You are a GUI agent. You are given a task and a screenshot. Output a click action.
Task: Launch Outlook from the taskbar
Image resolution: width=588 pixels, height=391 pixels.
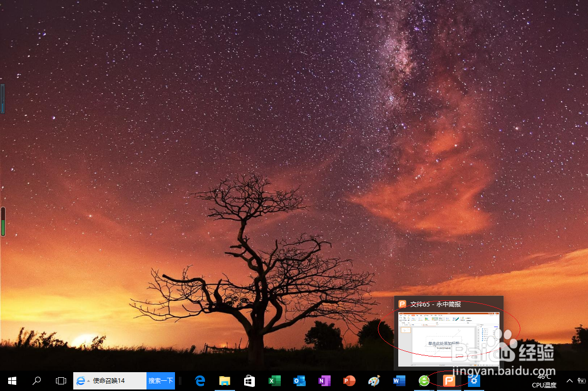pyautogui.click(x=299, y=381)
